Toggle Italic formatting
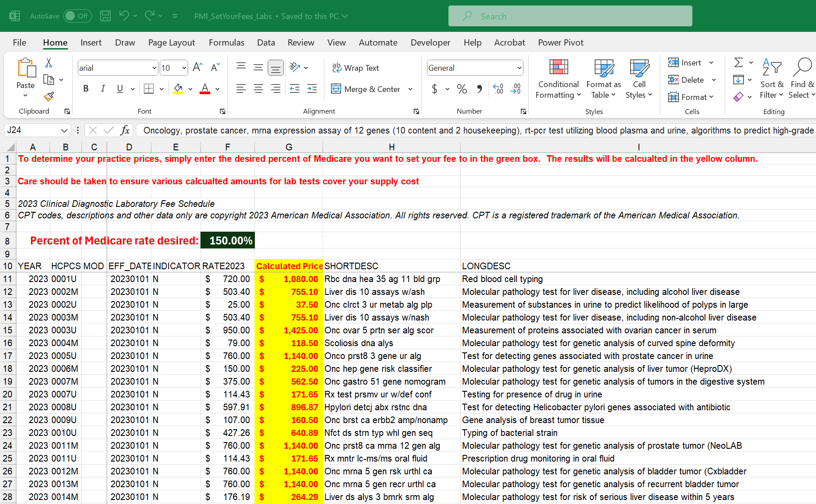 [103, 89]
